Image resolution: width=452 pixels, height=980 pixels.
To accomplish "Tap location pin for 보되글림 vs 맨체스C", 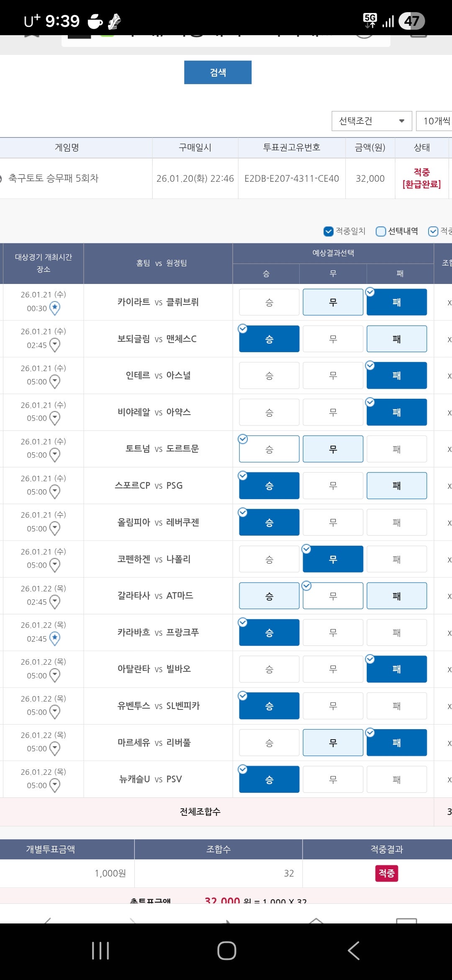I will pyautogui.click(x=55, y=345).
